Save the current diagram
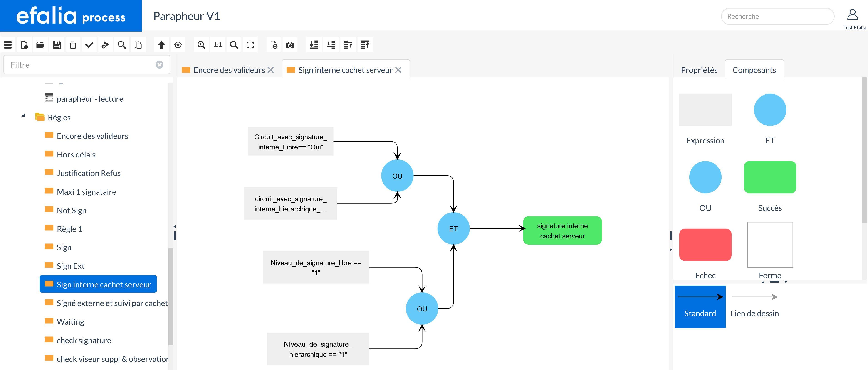 click(57, 44)
